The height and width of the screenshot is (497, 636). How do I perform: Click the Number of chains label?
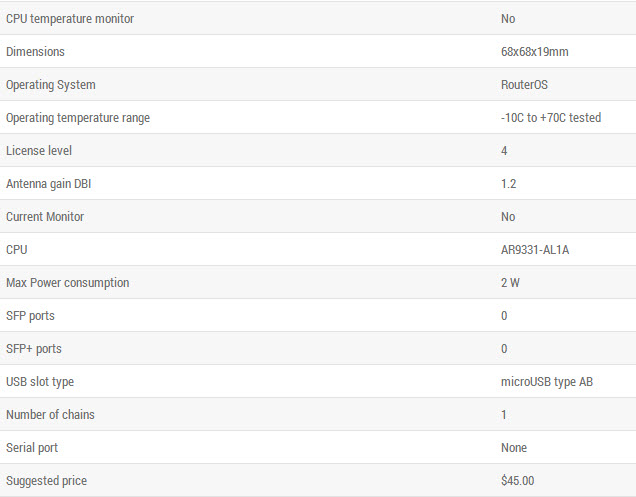(x=50, y=415)
